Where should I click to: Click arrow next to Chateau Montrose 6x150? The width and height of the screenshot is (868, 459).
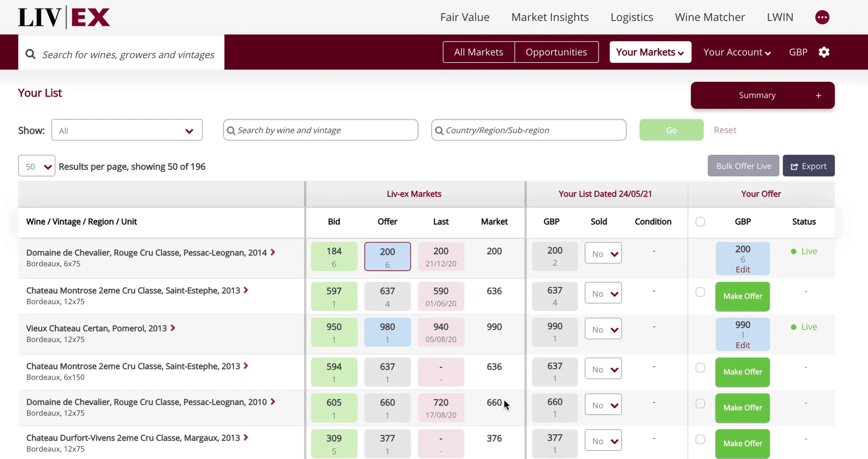(x=246, y=366)
